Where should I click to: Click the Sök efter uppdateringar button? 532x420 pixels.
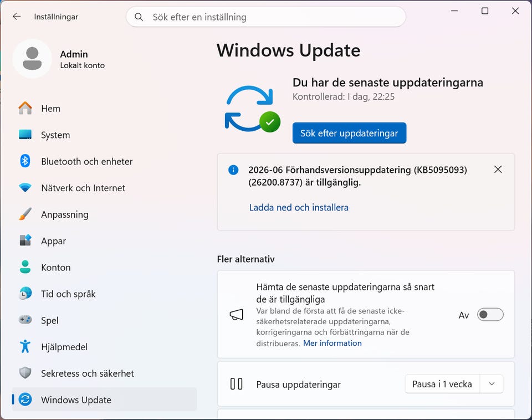349,133
